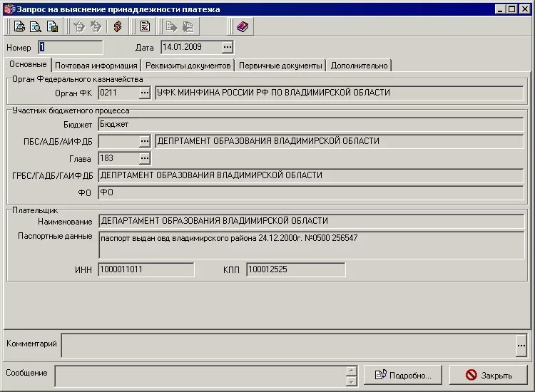Image resolution: width=535 pixels, height=392 pixels.
Task: Click the application icon in title bar
Action: click(9, 9)
